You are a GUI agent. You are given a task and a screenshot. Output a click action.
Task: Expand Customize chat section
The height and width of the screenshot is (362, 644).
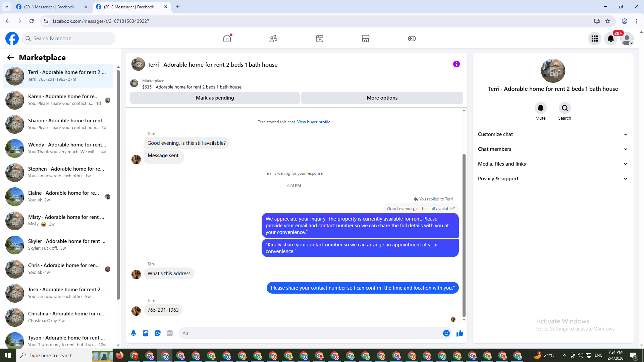click(x=552, y=134)
